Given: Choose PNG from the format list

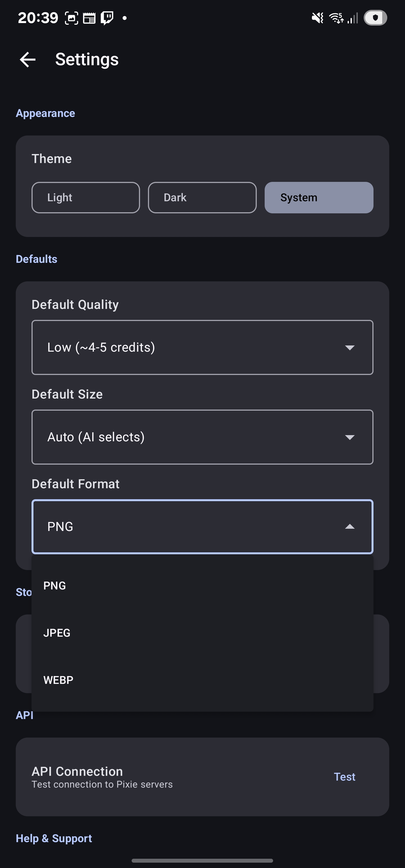Looking at the screenshot, I should (55, 586).
